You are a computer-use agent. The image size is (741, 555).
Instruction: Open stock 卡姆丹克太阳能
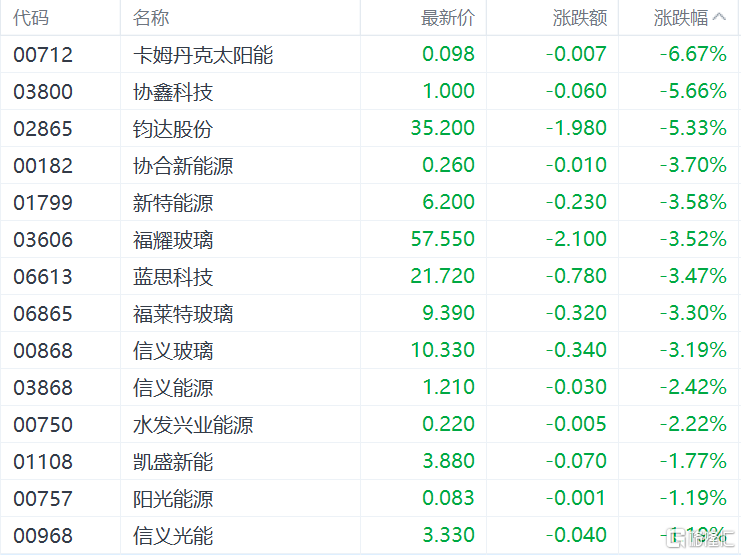pyautogui.click(x=203, y=54)
